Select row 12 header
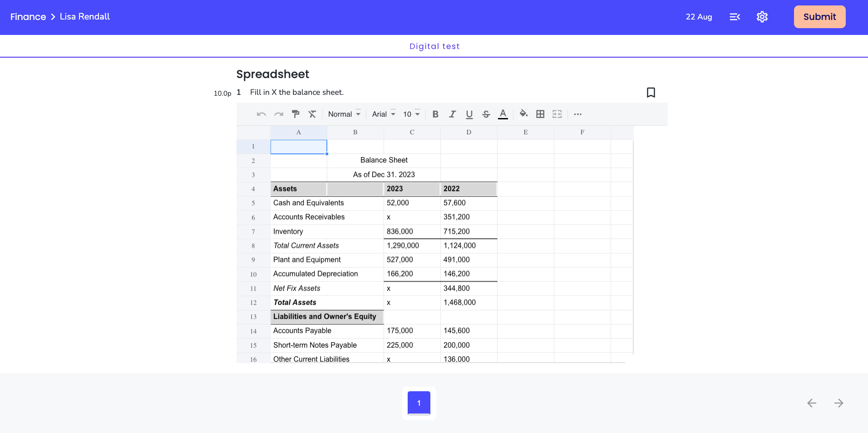 pos(253,303)
